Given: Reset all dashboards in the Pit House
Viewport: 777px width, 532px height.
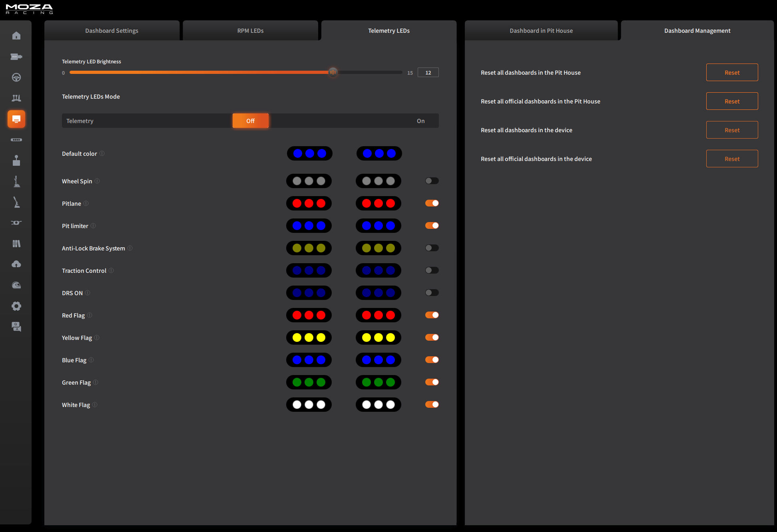Looking at the screenshot, I should 731,73.
